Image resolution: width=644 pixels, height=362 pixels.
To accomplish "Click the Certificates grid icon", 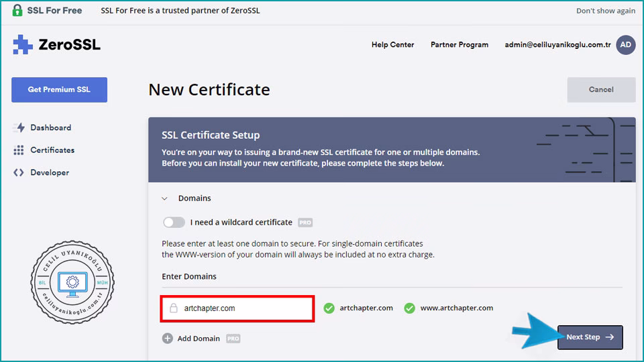I will pyautogui.click(x=19, y=150).
